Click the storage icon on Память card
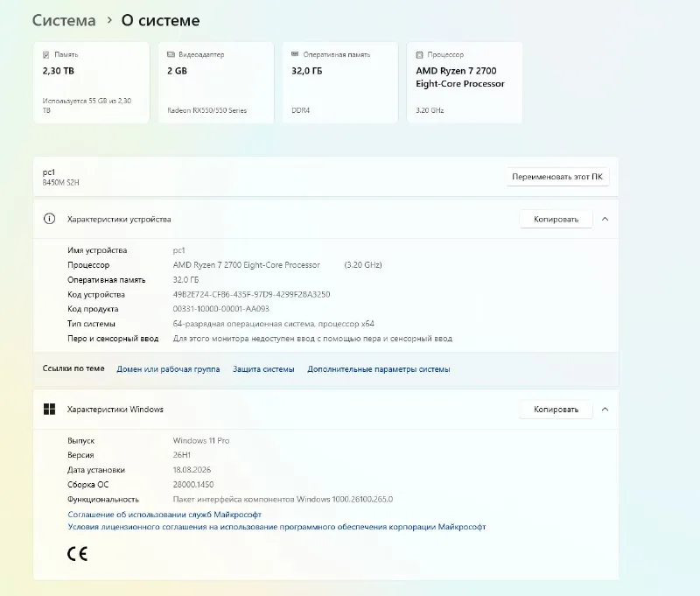 click(x=46, y=54)
